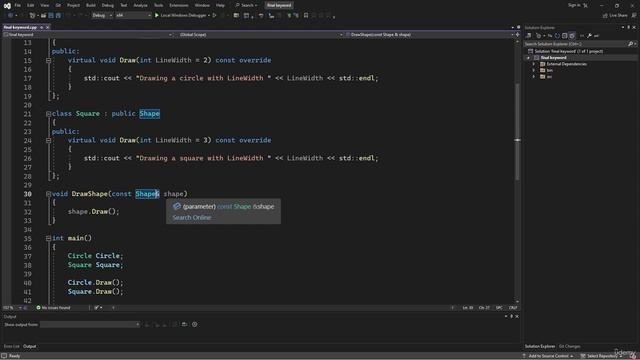Click Collapse All icon in Solution Explorer
Screen dimensions: 640x360
coord(564,36)
